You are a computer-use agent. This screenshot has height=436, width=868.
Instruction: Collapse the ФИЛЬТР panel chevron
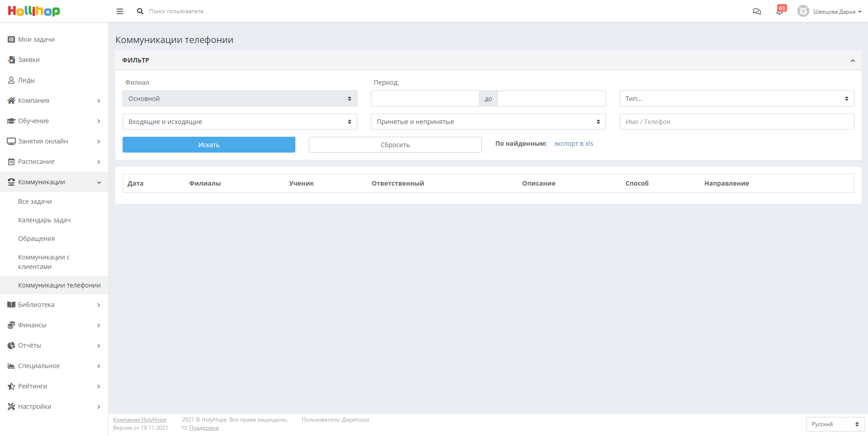click(853, 61)
